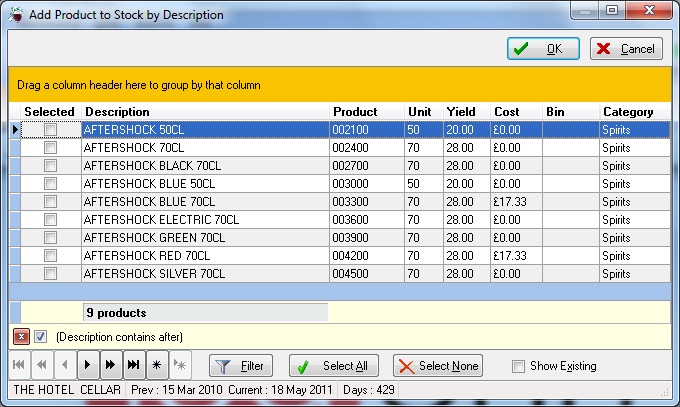The width and height of the screenshot is (680, 407).
Task: Click unit 70 in AFTERSHOCK BLACK 70CL row
Action: pyautogui.click(x=424, y=165)
